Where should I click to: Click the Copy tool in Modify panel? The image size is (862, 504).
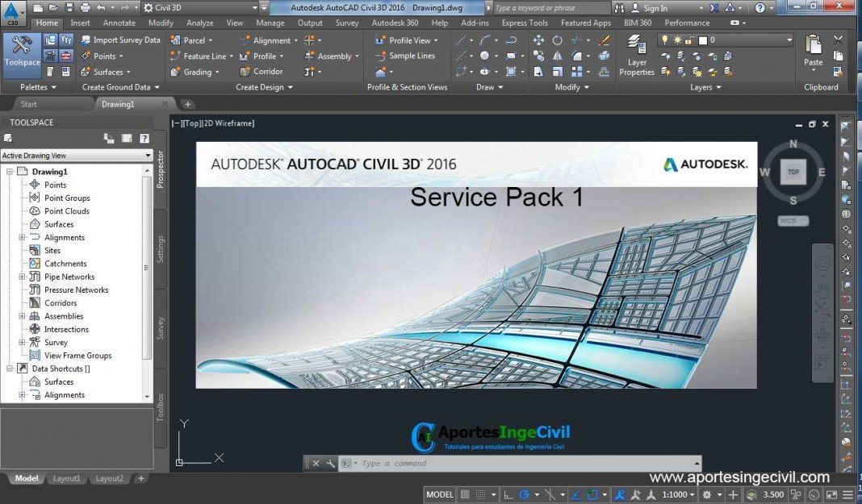tap(539, 56)
